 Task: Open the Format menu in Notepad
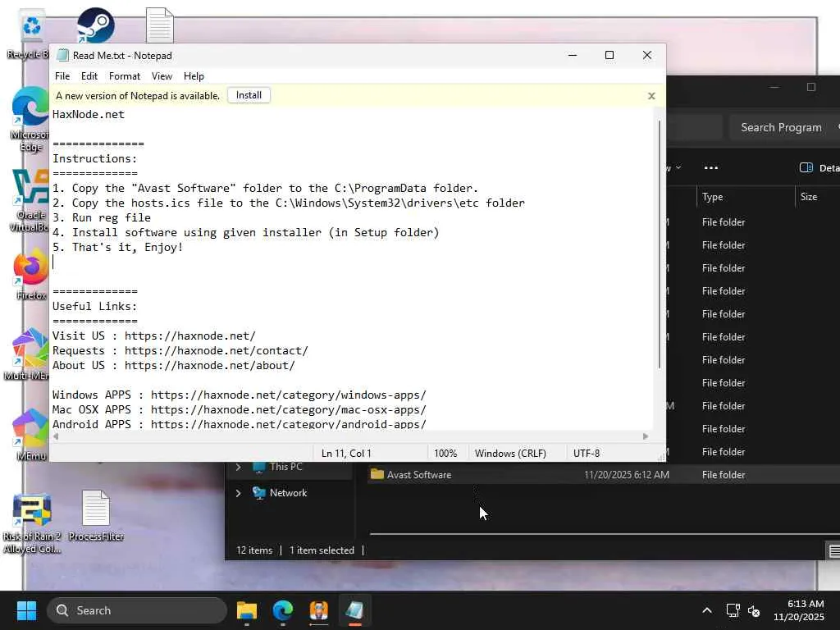coord(125,76)
